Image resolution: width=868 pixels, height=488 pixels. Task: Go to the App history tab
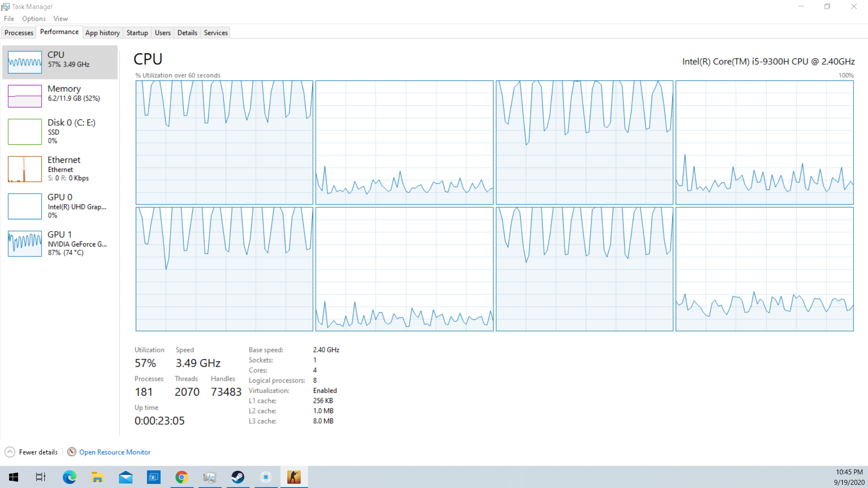103,33
